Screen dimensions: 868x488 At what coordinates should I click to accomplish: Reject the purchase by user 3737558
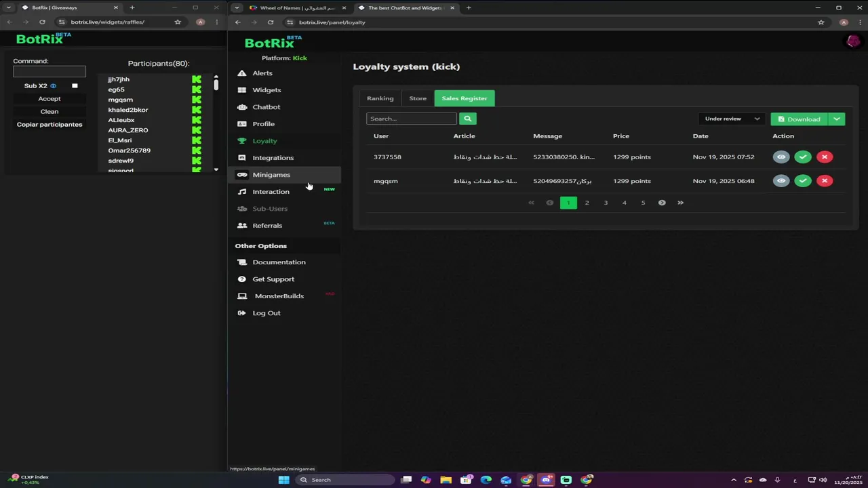(825, 157)
